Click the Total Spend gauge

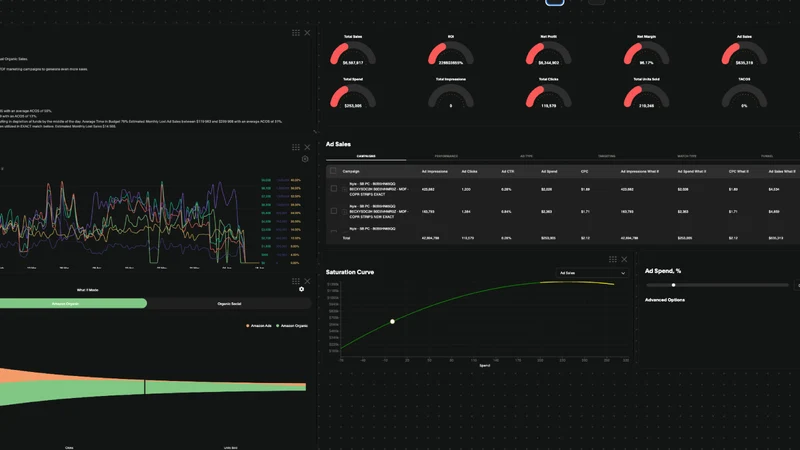point(353,95)
